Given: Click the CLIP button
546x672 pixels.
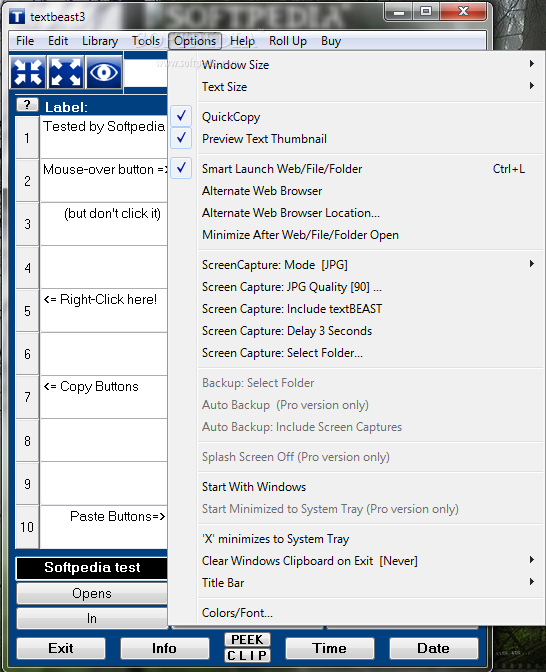Looking at the screenshot, I should click(x=247, y=656).
